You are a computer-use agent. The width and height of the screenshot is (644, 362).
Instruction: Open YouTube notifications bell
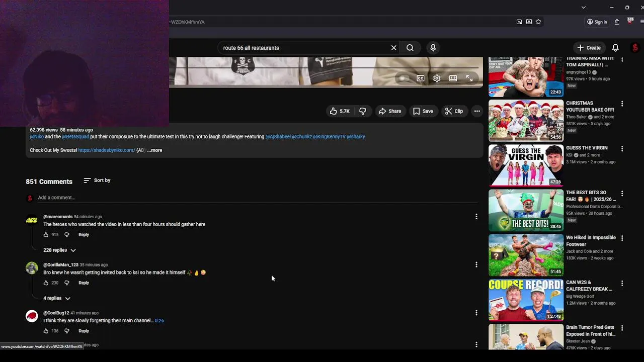tap(615, 48)
